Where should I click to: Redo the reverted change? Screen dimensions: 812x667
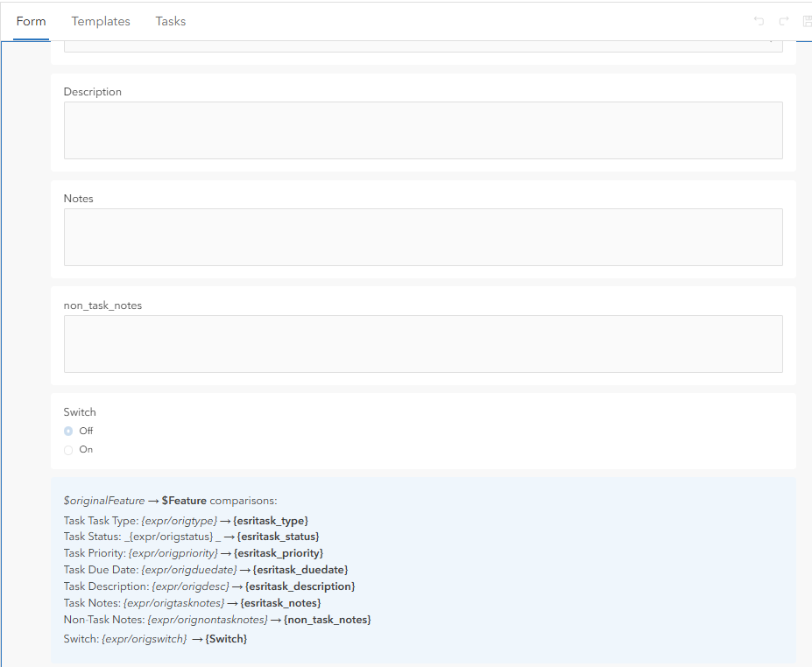[782, 21]
